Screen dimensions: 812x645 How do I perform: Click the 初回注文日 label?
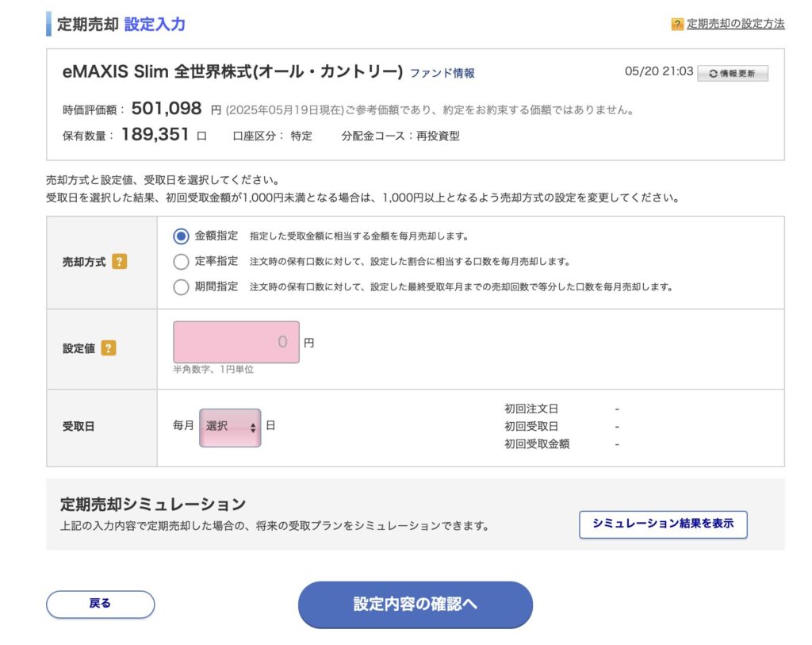click(531, 409)
